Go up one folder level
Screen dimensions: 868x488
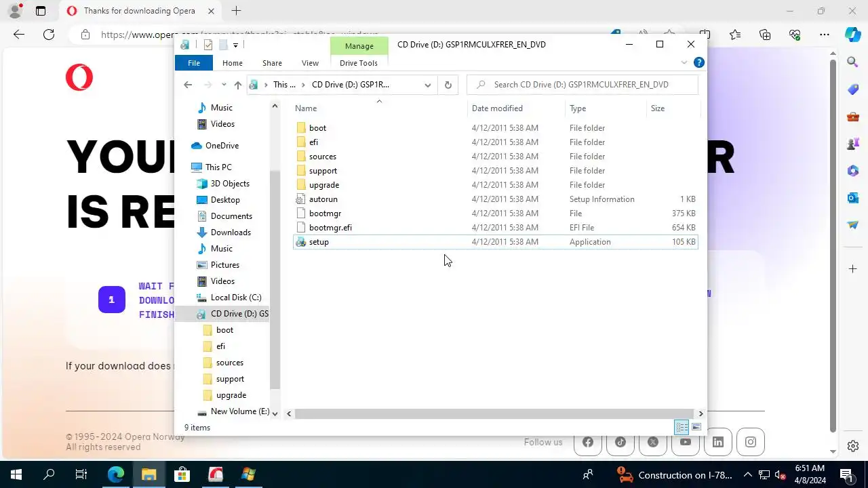point(237,85)
